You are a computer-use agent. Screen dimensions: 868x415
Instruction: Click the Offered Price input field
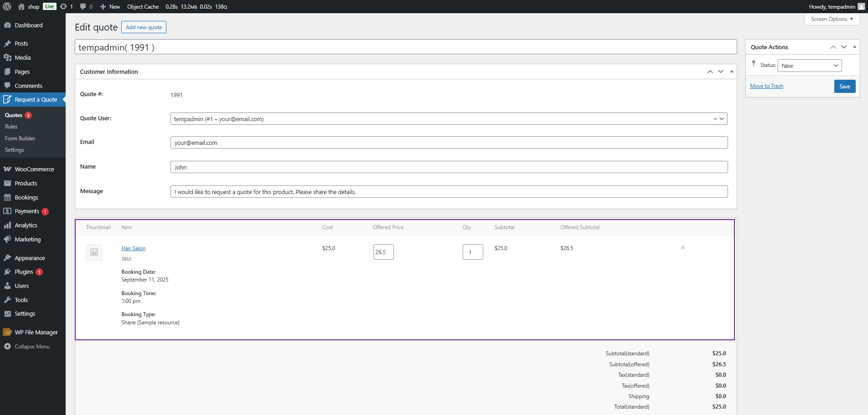(383, 252)
